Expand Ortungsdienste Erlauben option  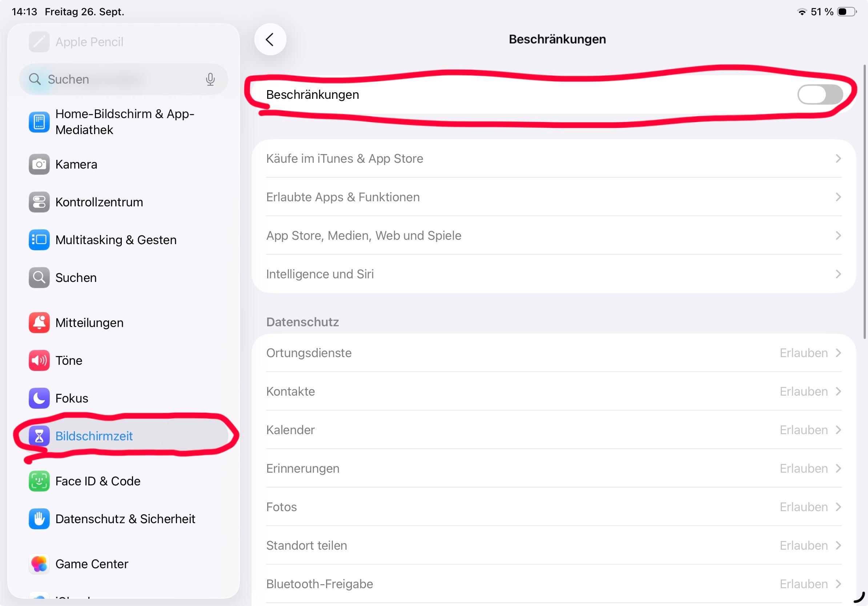[x=810, y=353]
